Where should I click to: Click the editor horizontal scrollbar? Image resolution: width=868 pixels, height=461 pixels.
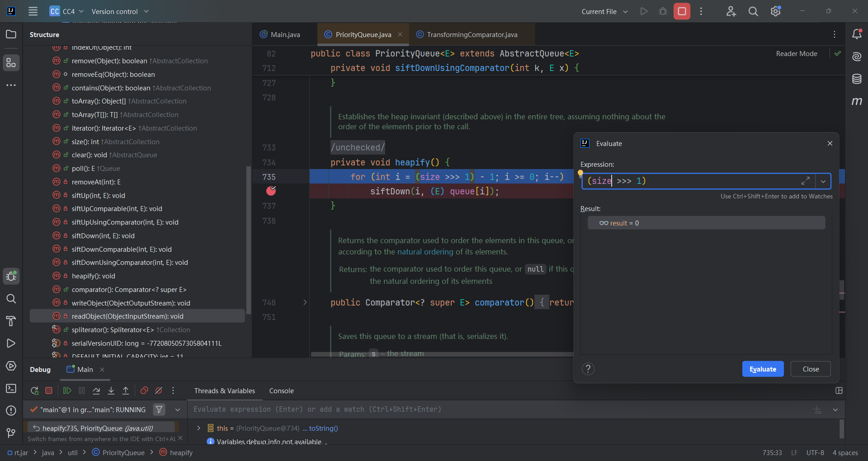pyautogui.click(x=442, y=354)
